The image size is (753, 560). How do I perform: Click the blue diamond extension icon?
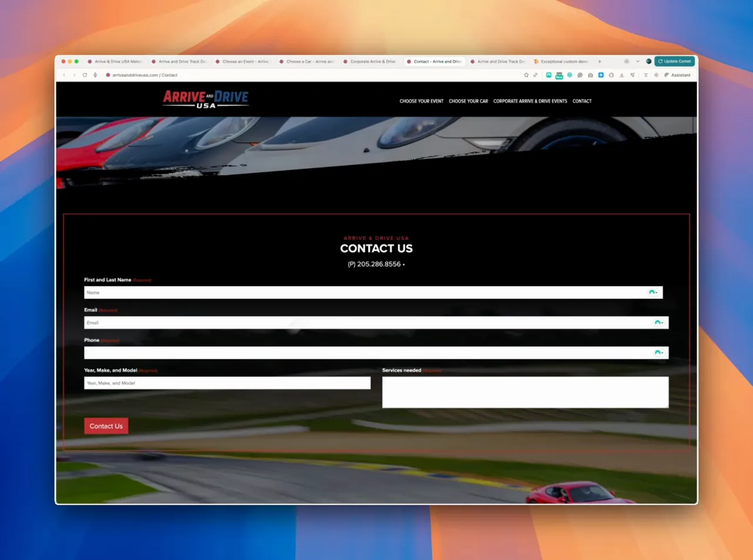[601, 75]
